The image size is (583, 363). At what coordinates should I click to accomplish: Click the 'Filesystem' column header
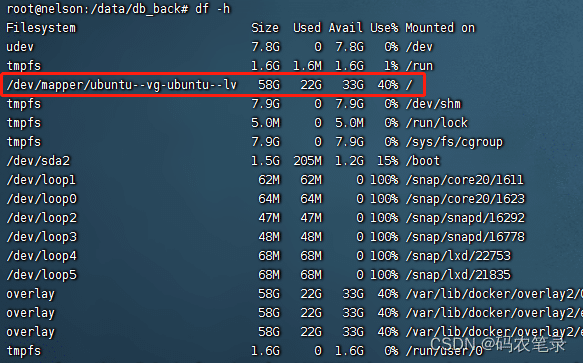[x=41, y=28]
